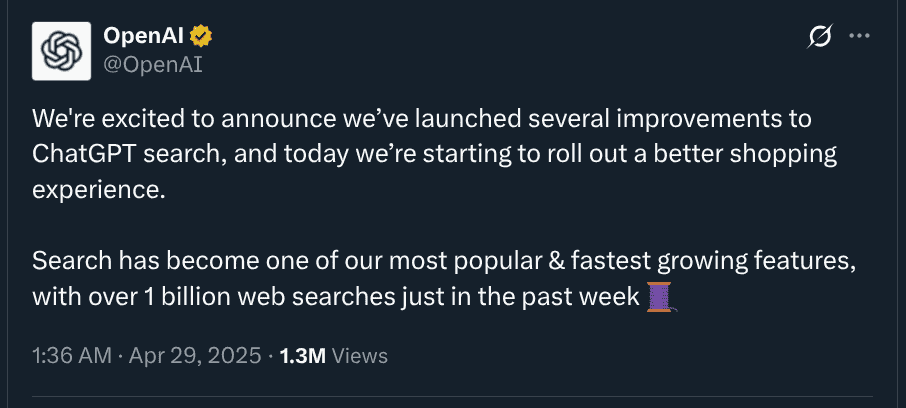This screenshot has width=906, height=408.
Task: Click the phrase "fastest growing features"
Action: (719, 262)
